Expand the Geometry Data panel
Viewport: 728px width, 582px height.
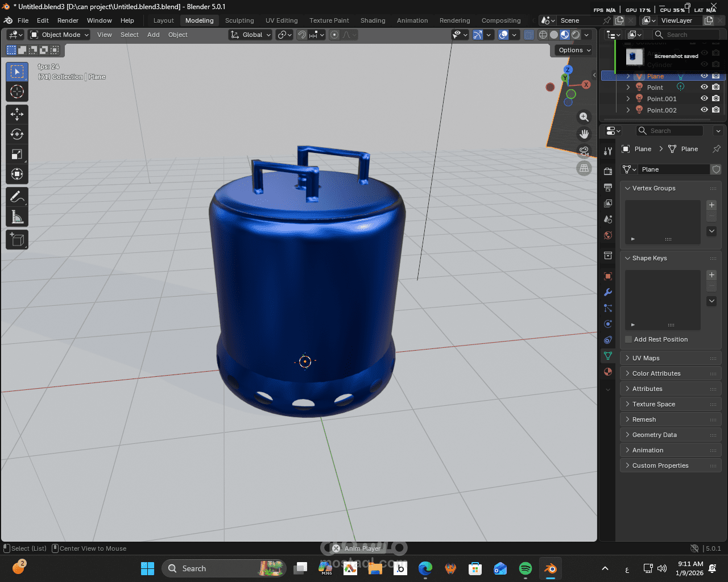coord(654,435)
